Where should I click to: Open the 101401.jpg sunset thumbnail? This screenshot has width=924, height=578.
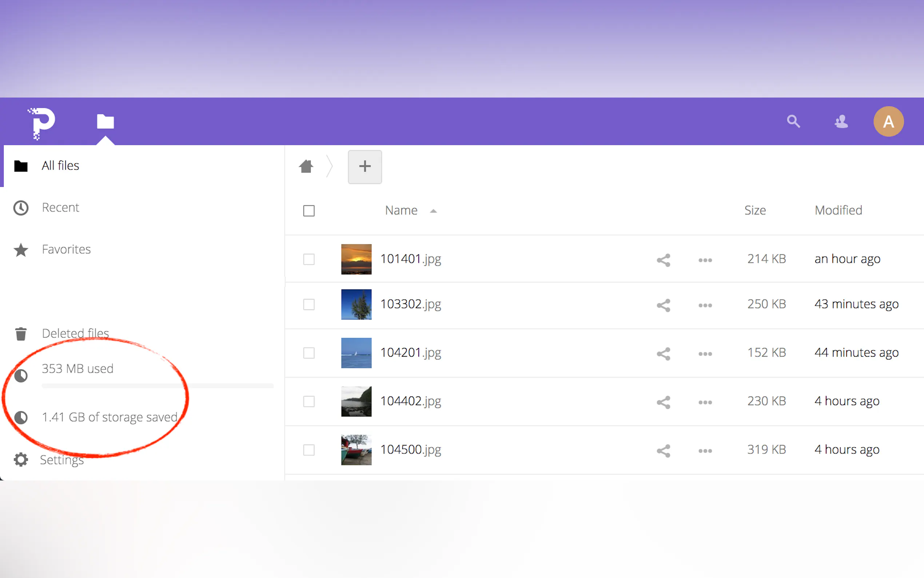[x=356, y=259]
